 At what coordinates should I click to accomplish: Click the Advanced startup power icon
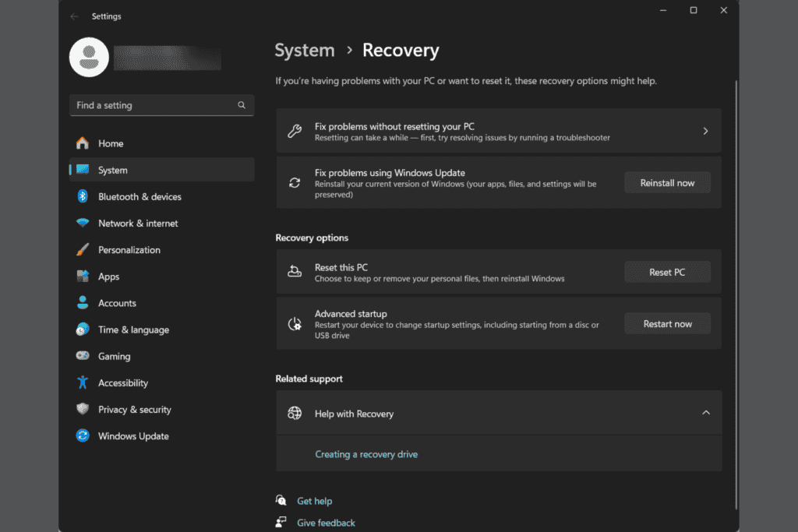295,324
